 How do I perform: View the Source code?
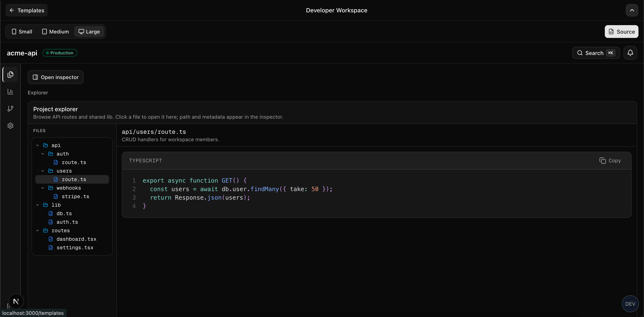tap(621, 32)
